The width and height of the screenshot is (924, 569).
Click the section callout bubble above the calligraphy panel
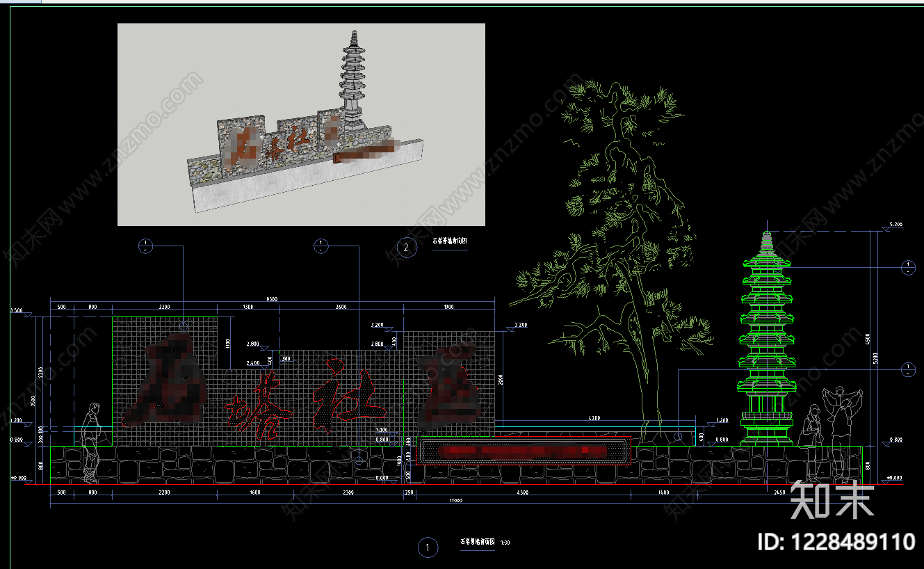321,246
